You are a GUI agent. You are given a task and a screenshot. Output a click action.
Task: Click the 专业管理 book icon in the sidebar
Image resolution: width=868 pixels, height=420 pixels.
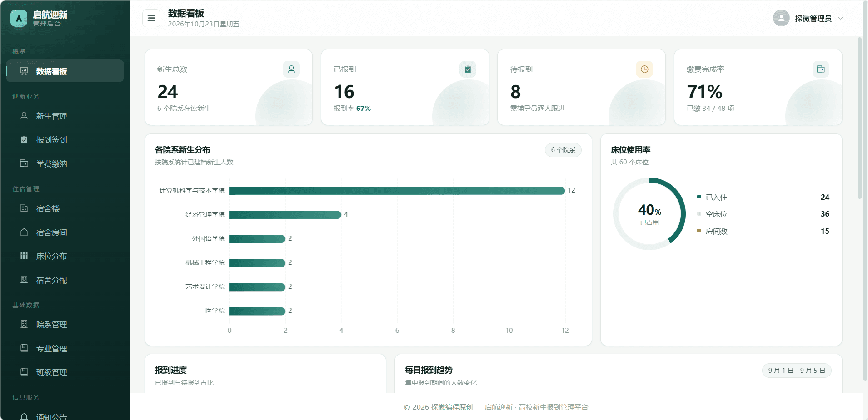pos(24,348)
